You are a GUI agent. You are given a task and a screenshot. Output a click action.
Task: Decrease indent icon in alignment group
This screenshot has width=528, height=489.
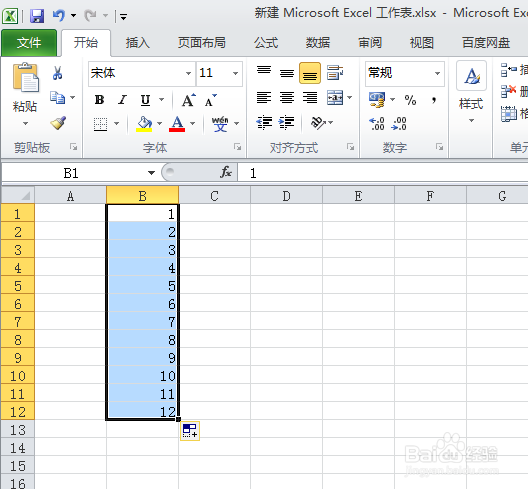coord(264,123)
